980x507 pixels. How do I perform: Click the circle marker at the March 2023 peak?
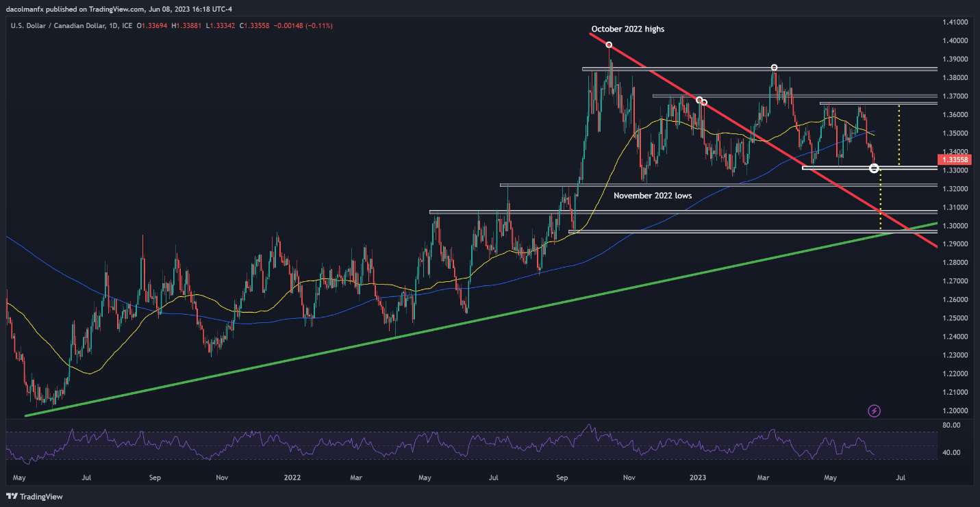pyautogui.click(x=774, y=67)
